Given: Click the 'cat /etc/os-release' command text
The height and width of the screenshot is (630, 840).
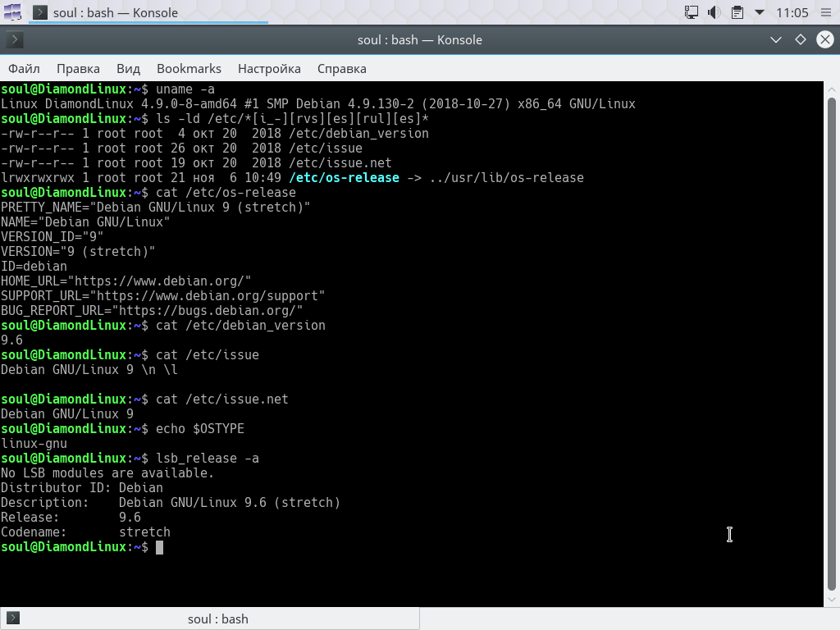Looking at the screenshot, I should (x=226, y=192).
